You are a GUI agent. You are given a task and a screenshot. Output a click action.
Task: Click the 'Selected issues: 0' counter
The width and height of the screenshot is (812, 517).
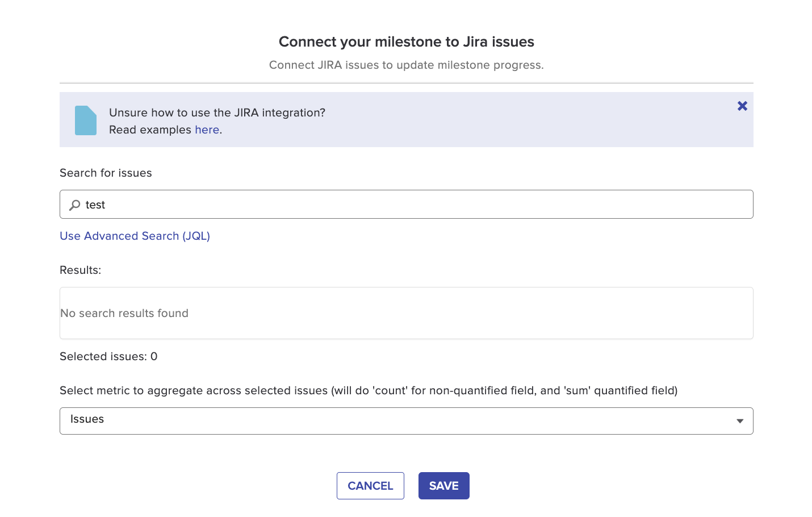108,357
